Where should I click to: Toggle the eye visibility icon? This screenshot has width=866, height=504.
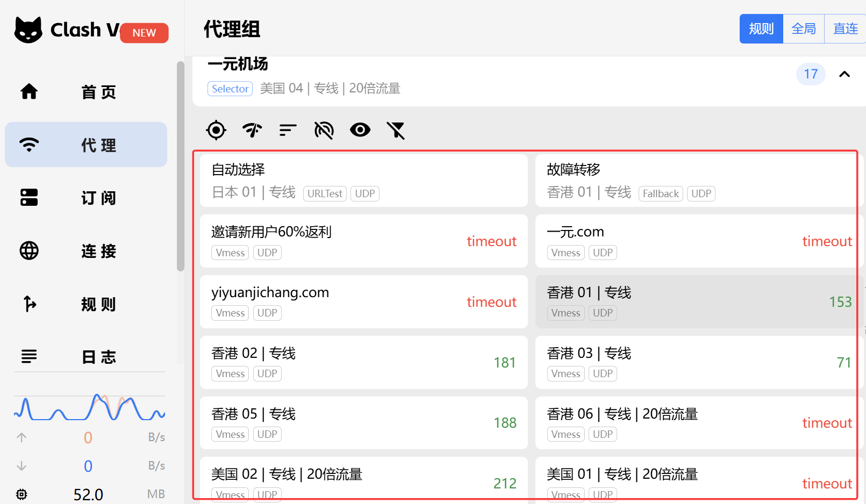point(360,130)
